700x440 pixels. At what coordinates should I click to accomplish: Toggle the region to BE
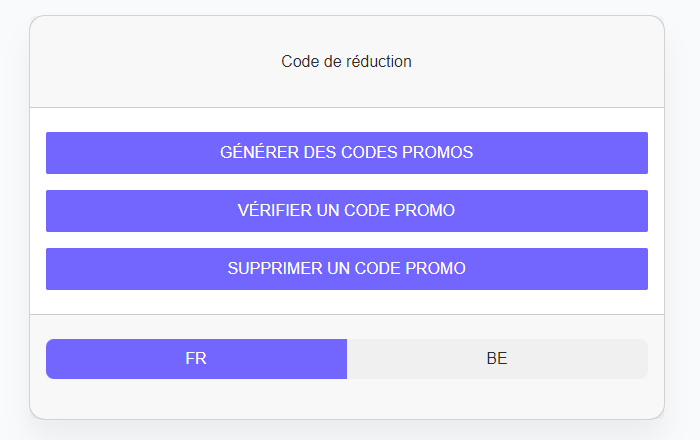(x=497, y=359)
